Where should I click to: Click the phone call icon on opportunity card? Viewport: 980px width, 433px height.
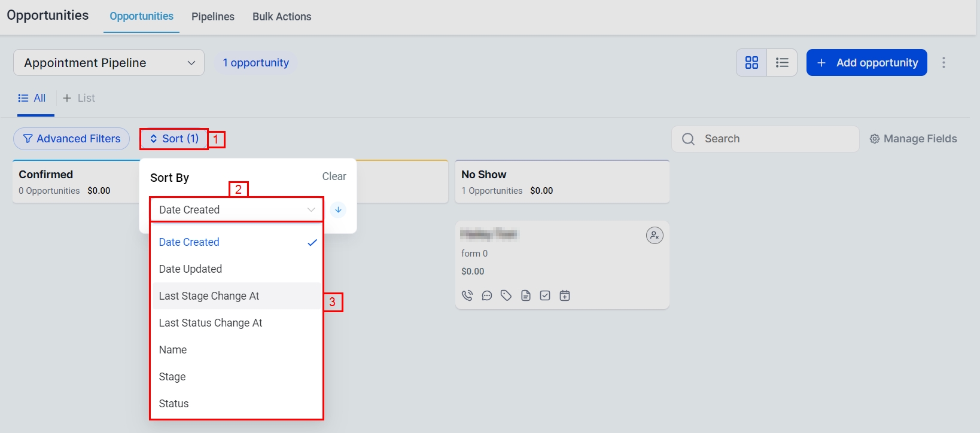(467, 295)
